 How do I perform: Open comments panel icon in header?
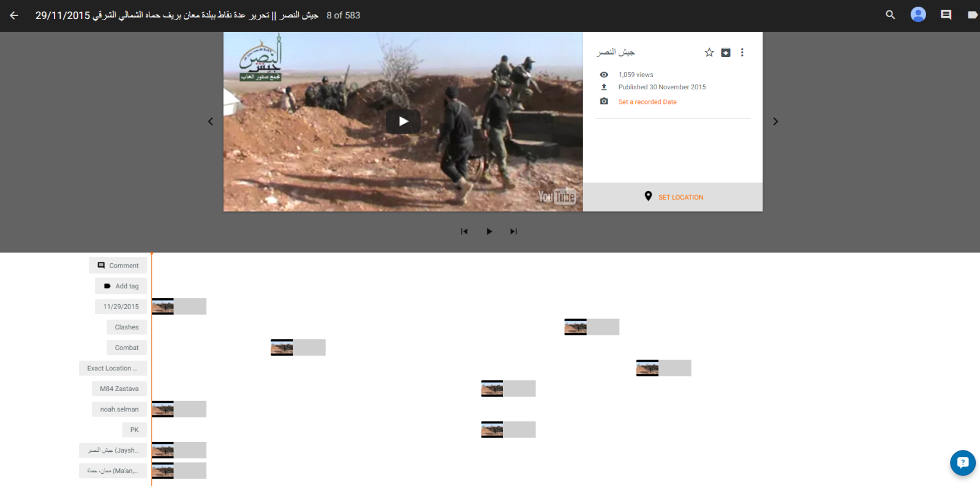click(946, 15)
